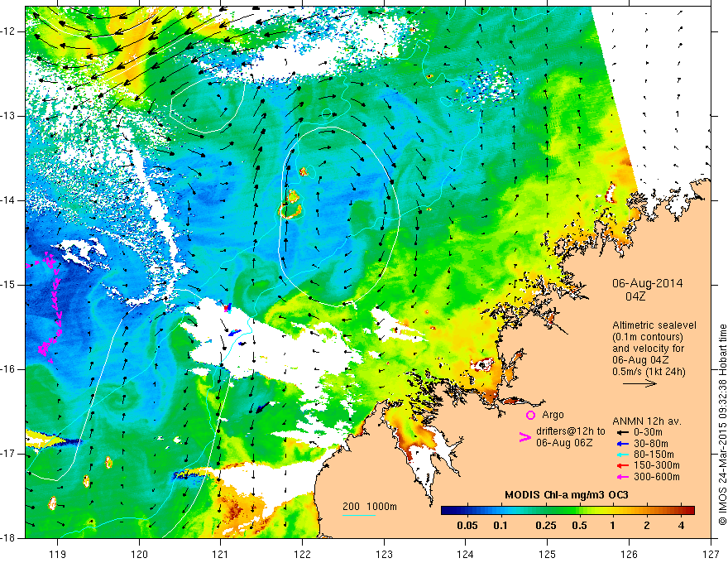Viewport: 728px width, 563px height.
Task: Click the MODIS Chl-a mg/m3 OC3 title
Action: [567, 495]
